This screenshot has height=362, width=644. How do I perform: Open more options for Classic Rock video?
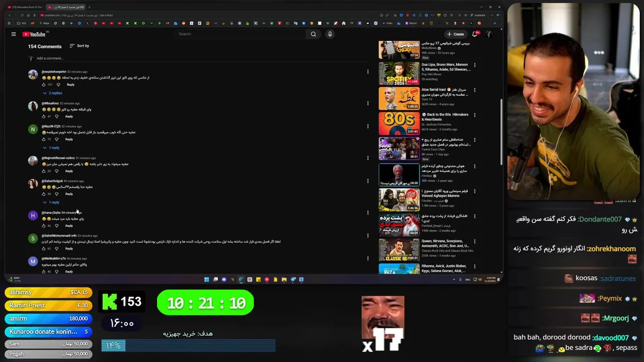pyautogui.click(x=474, y=241)
